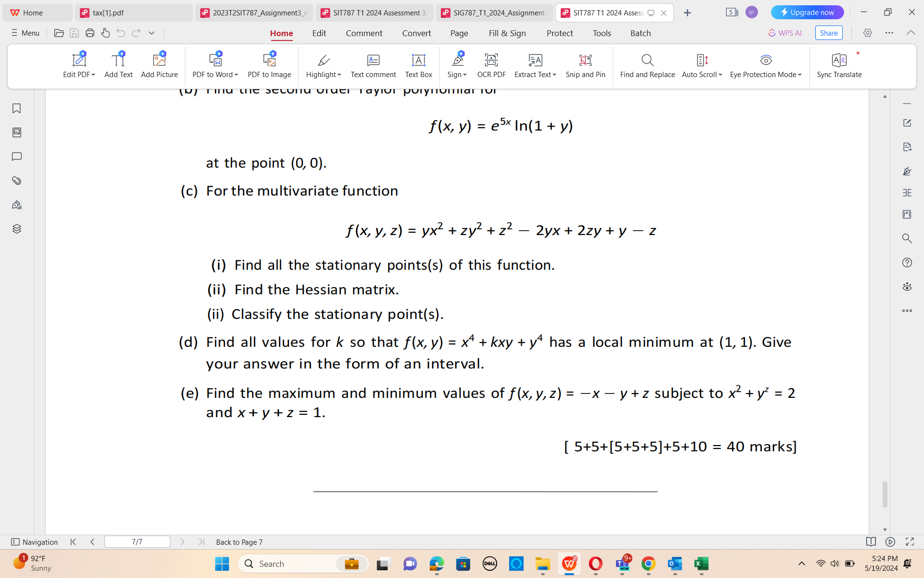Click the Snip and Pin tool
This screenshot has width=924, height=578.
coord(585,66)
